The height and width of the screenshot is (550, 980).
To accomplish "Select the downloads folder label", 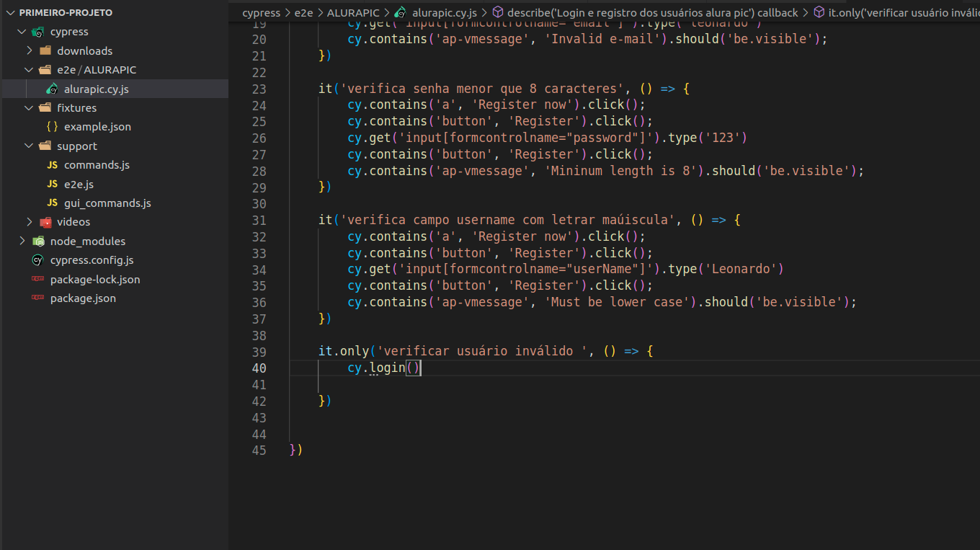I will coord(85,50).
